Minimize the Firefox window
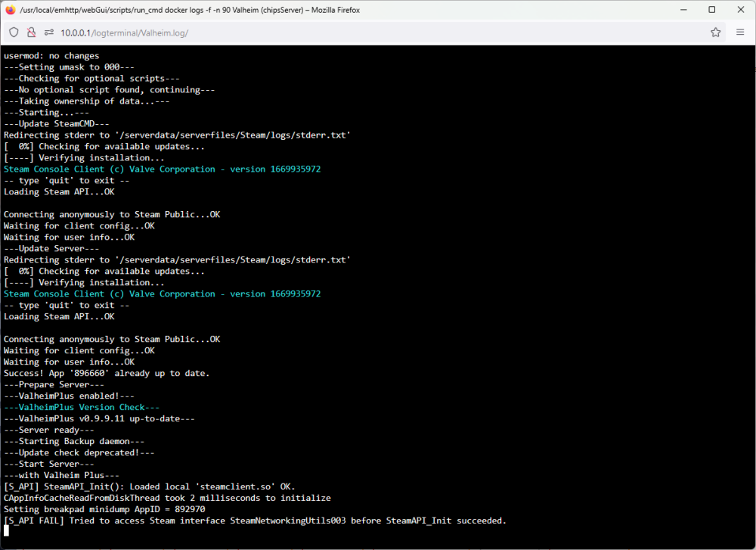 [683, 10]
